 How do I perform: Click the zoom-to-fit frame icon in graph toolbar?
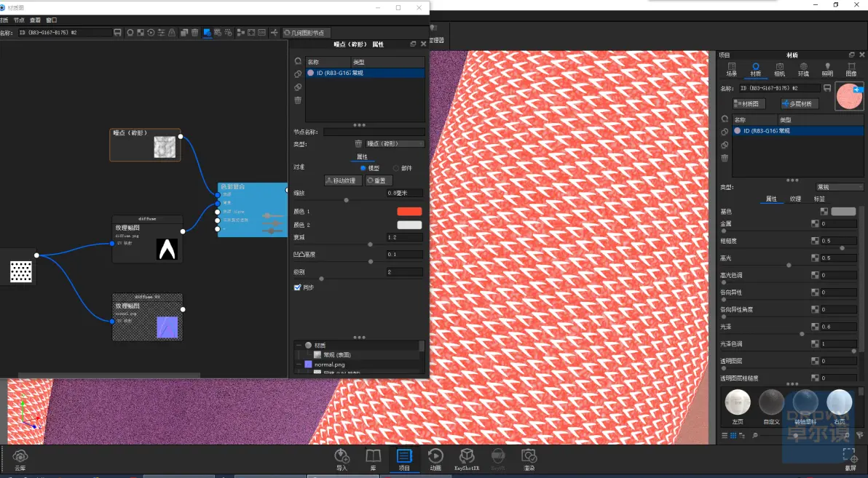pyautogui.click(x=251, y=33)
